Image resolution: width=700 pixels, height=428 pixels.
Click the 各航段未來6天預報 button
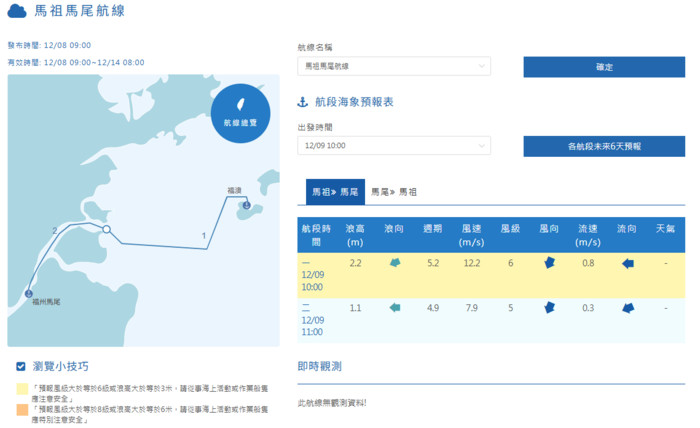click(603, 146)
